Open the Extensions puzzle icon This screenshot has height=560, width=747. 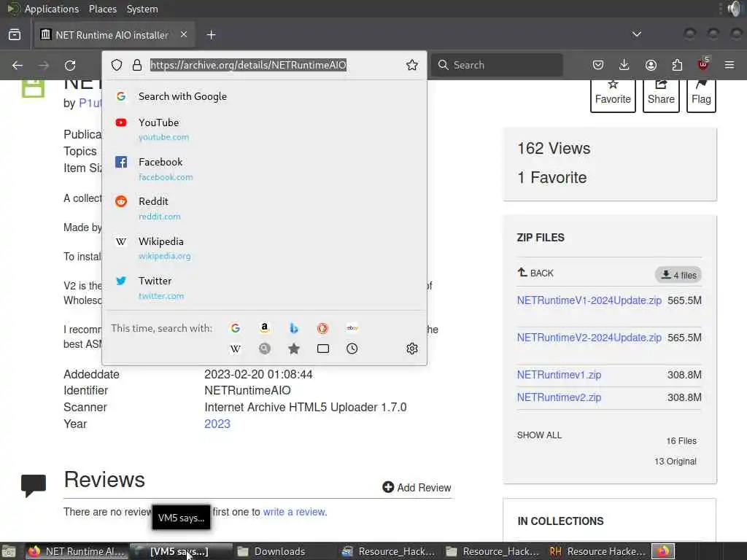(677, 65)
